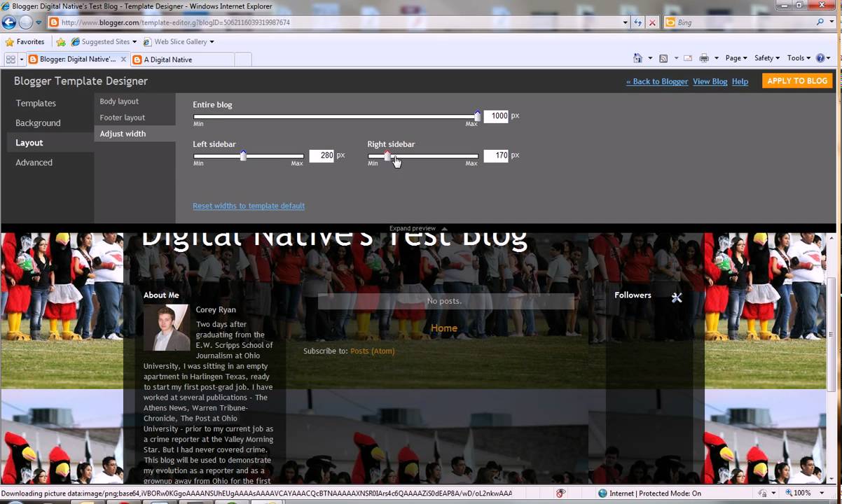Click Reset widths to template default
842x504 pixels.
(249, 206)
